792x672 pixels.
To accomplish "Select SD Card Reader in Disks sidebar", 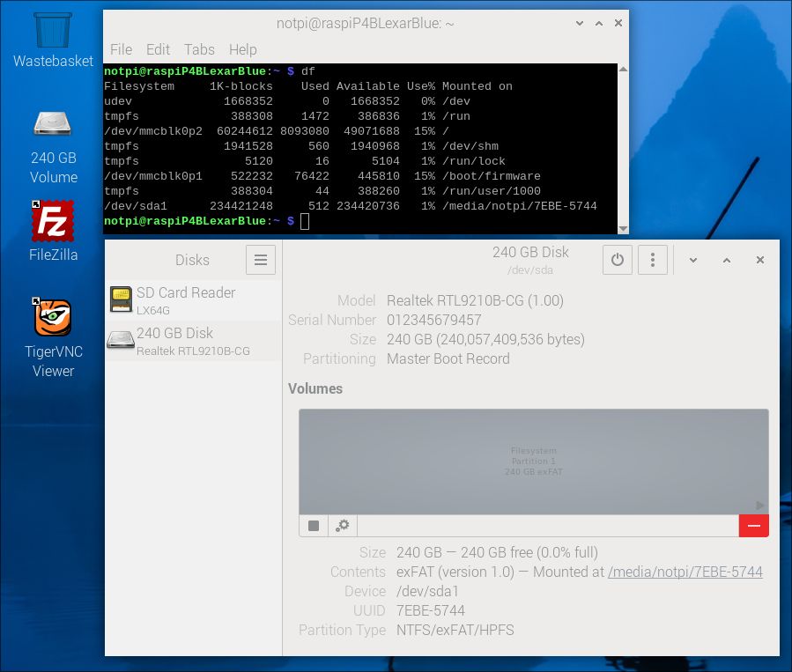I will pos(193,300).
